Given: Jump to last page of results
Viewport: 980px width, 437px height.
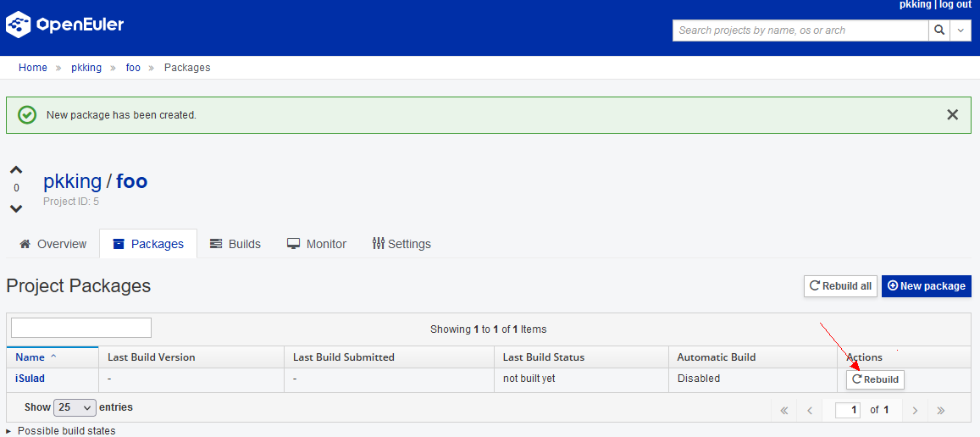Looking at the screenshot, I should point(940,410).
